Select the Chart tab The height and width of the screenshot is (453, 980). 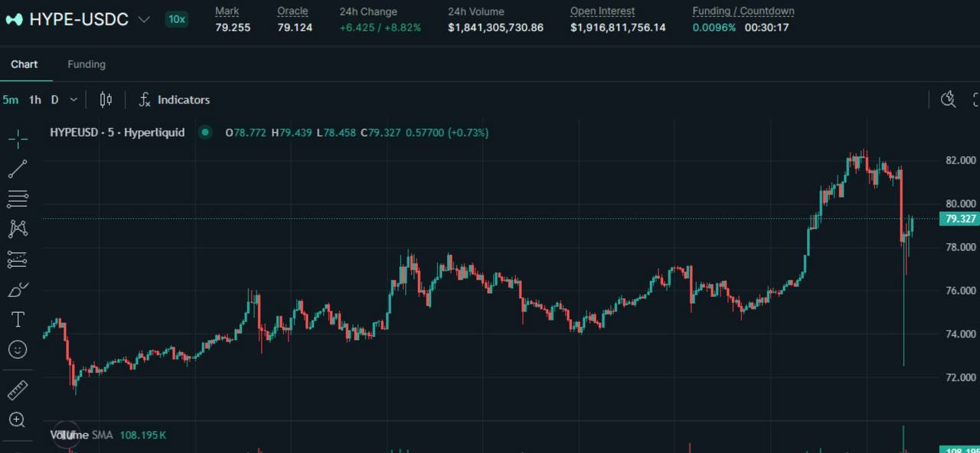[x=24, y=64]
